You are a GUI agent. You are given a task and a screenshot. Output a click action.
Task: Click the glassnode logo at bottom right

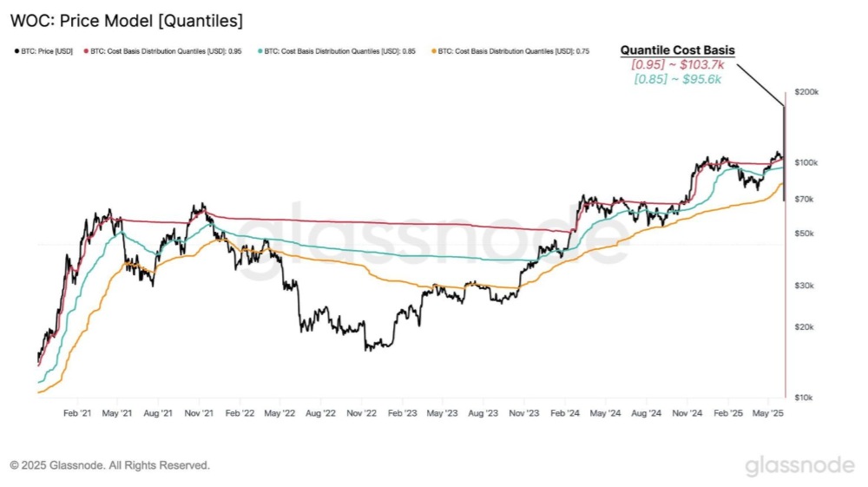pos(800,465)
